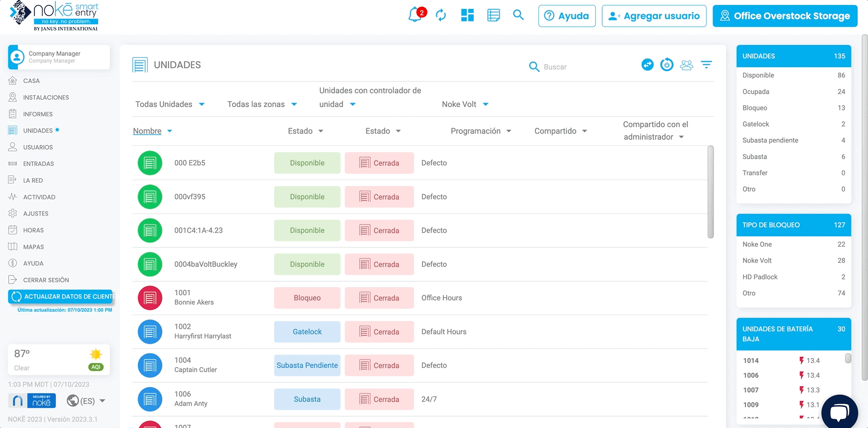Open the notifications bell icon
Viewport: 868px width, 428px height.
415,15
